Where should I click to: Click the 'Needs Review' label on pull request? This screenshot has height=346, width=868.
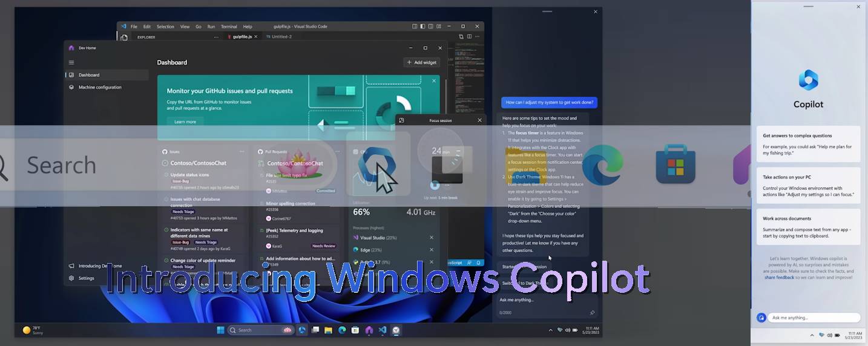[x=324, y=246]
